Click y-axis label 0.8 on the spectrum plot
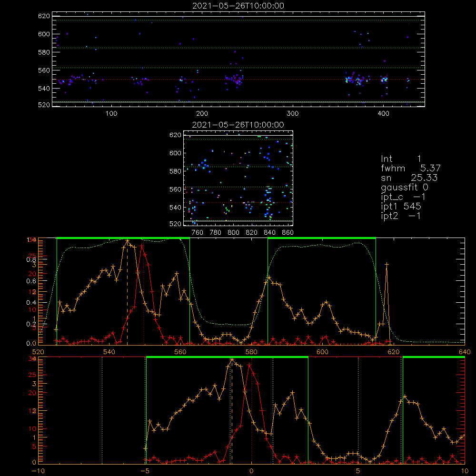Viewport: 476px width, 476px height. (x=31, y=259)
